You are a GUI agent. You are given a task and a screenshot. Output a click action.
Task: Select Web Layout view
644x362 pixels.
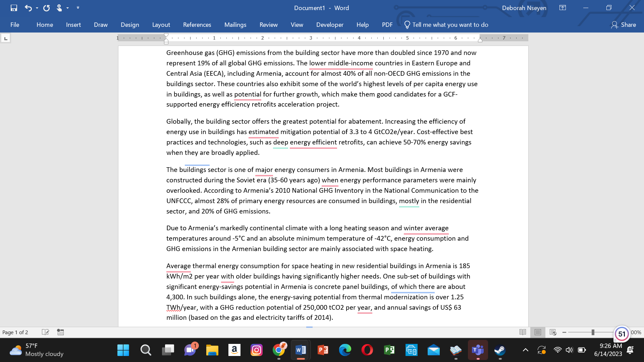point(553,332)
